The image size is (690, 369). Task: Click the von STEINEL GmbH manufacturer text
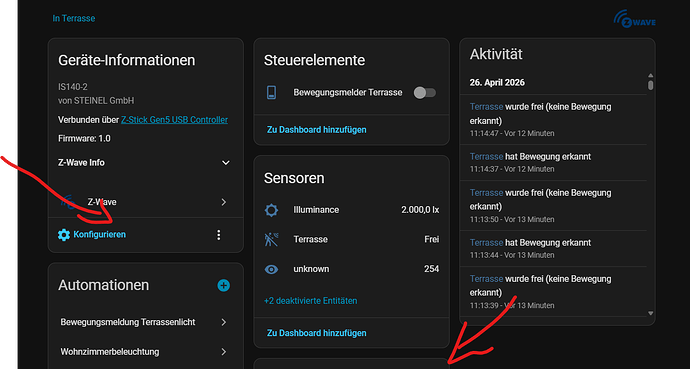coord(96,101)
